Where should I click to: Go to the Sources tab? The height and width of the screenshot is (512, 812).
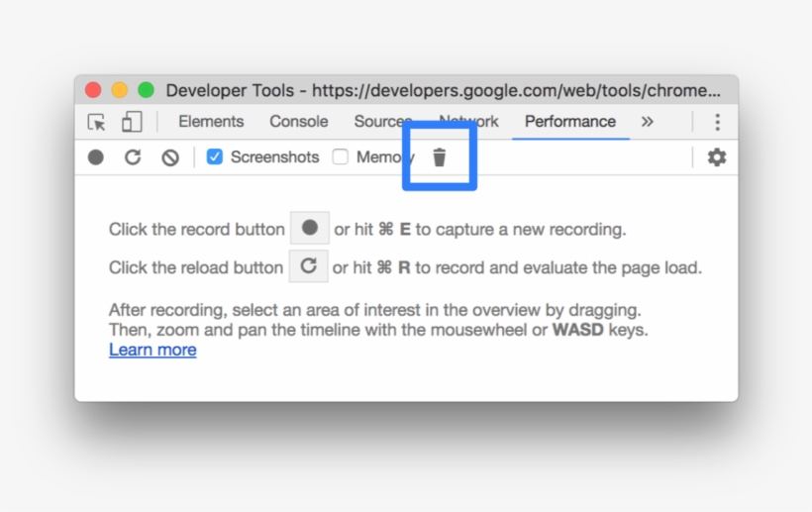click(x=382, y=122)
